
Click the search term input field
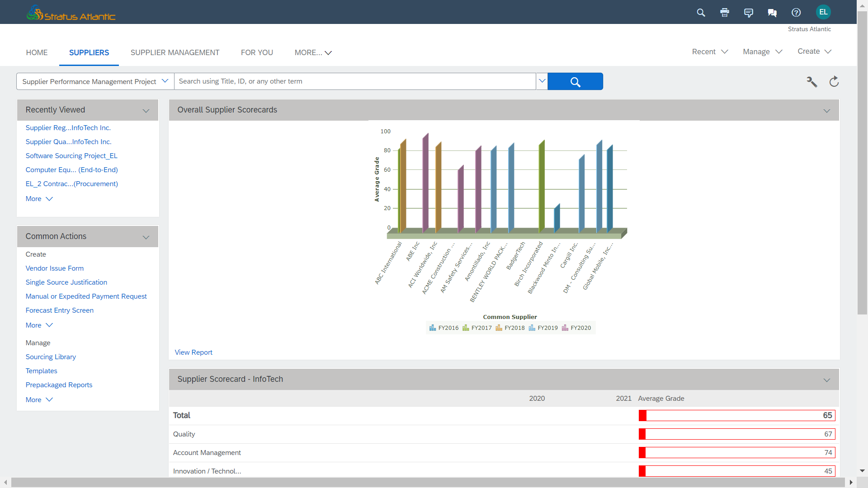click(x=355, y=81)
